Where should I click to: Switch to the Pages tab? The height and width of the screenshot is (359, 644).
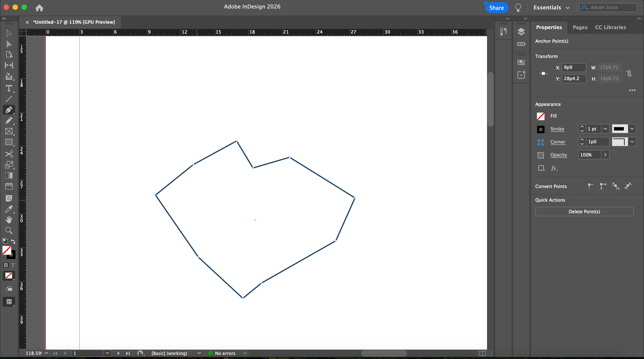(x=580, y=27)
